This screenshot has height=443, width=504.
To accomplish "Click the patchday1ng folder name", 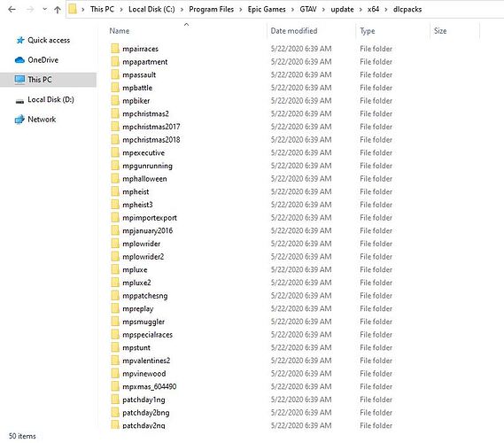I will click(143, 400).
